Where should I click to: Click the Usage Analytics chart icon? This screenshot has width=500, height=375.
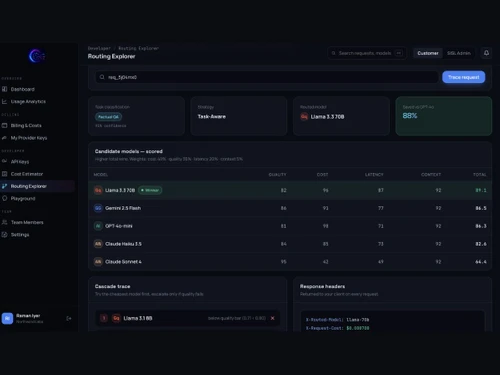click(x=4, y=101)
